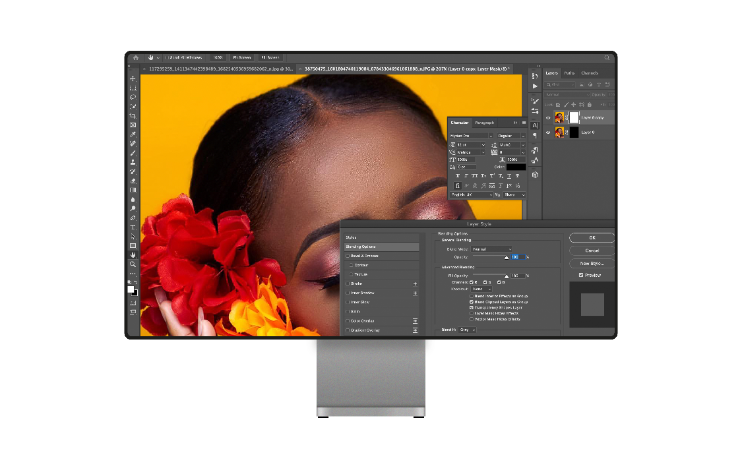Enable the Inner Shadow checkbox
Viewport: 742px width, 476px height.
click(348, 293)
